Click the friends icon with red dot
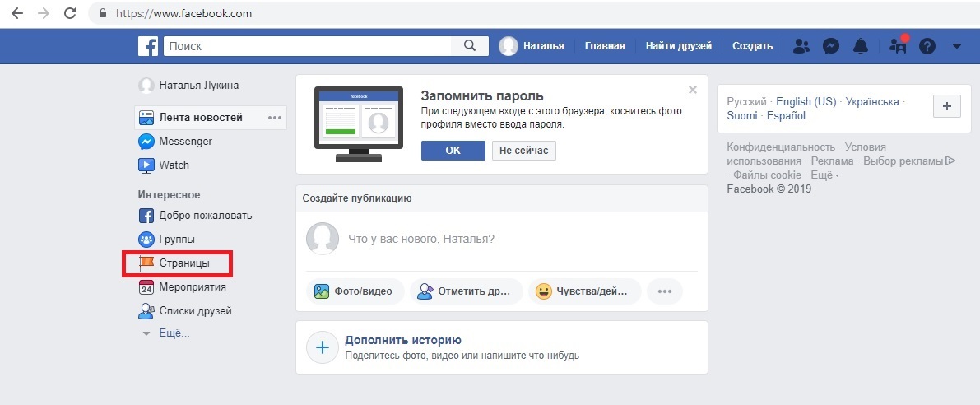Screen dimensions: 980x405 pyautogui.click(x=898, y=45)
